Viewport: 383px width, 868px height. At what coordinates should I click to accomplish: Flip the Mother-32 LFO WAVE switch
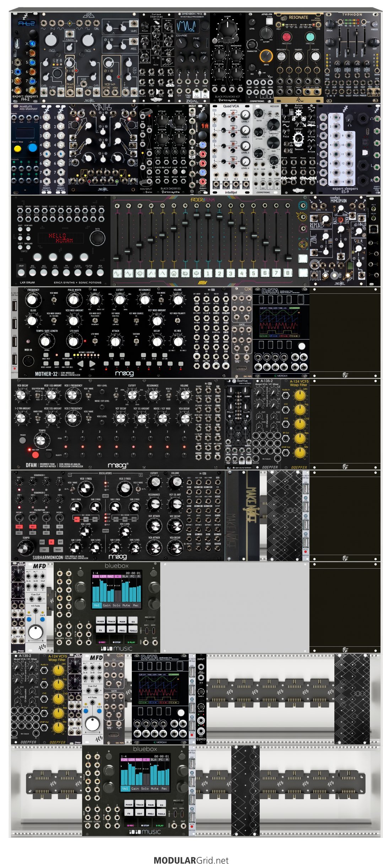95,340
